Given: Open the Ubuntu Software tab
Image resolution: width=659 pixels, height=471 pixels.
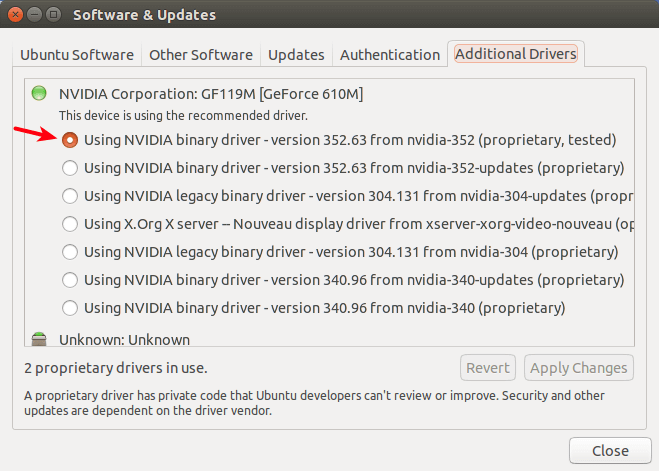Looking at the screenshot, I should click(79, 55).
